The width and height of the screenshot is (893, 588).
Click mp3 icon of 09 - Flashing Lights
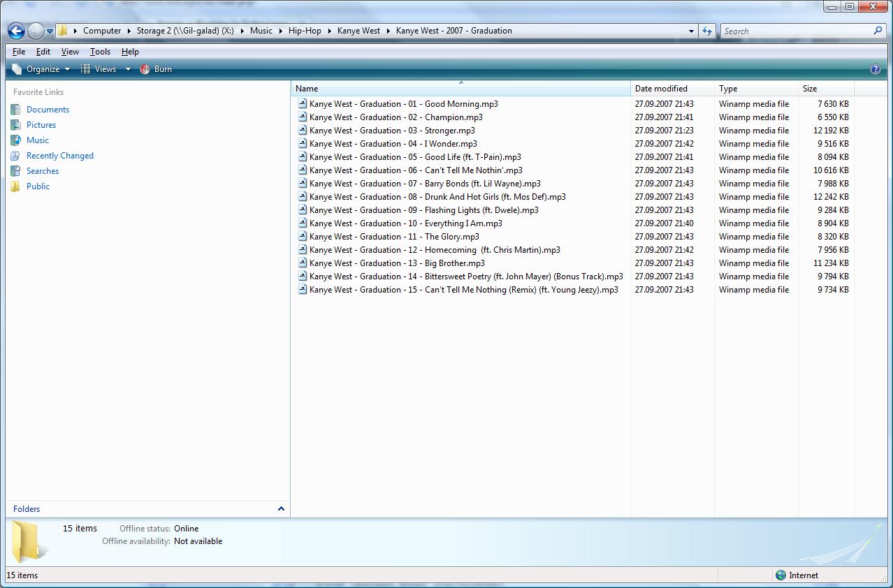[303, 210]
